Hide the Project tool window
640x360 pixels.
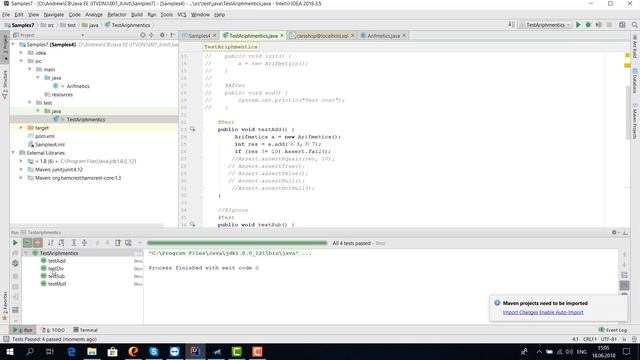tap(172, 35)
